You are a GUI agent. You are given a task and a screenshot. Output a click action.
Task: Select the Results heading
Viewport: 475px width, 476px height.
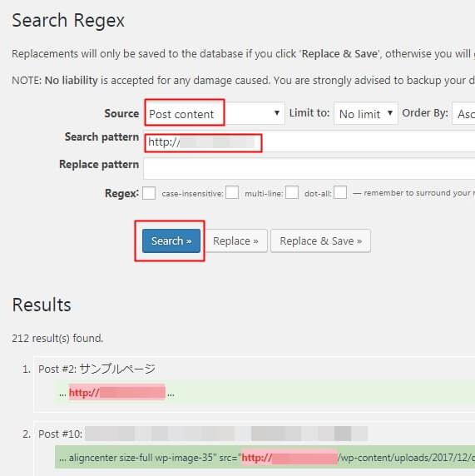click(x=42, y=305)
